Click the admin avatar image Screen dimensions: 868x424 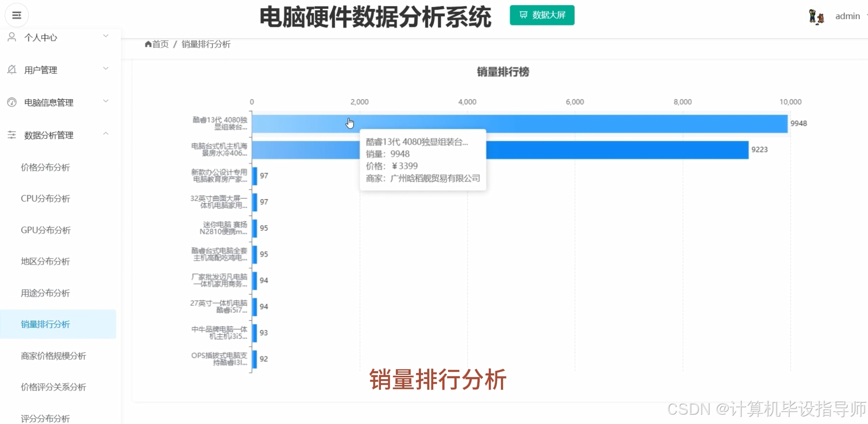815,15
